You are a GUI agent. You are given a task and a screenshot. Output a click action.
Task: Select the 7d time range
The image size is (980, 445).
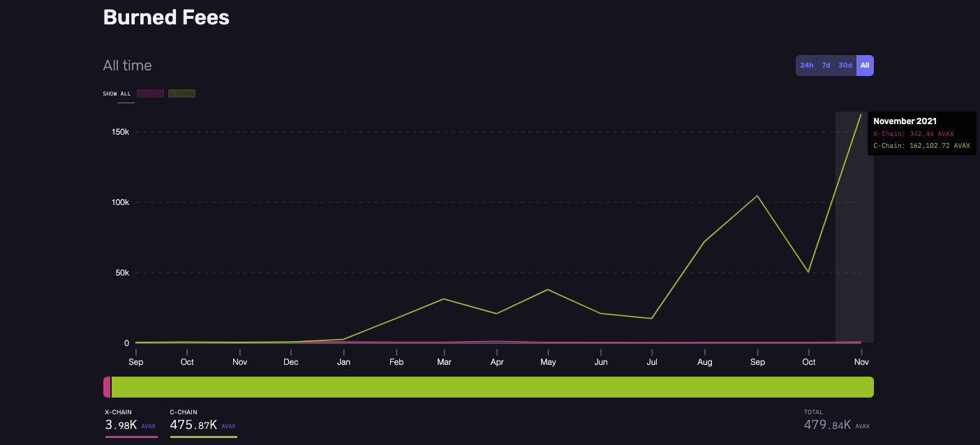[x=826, y=66]
